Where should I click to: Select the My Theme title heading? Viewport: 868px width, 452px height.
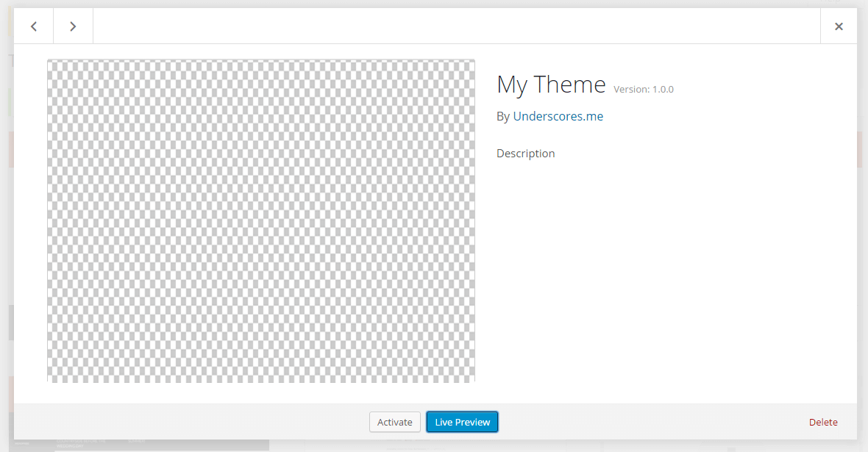pos(552,85)
